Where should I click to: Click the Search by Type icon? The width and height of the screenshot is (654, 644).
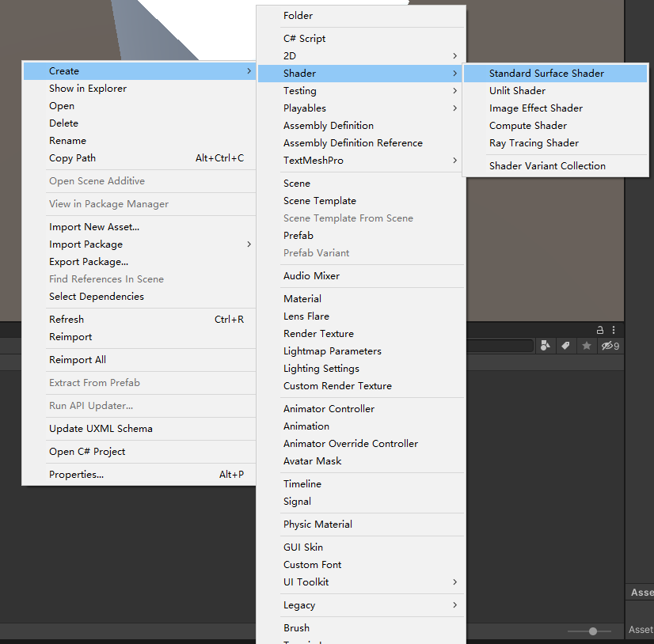pyautogui.click(x=546, y=346)
